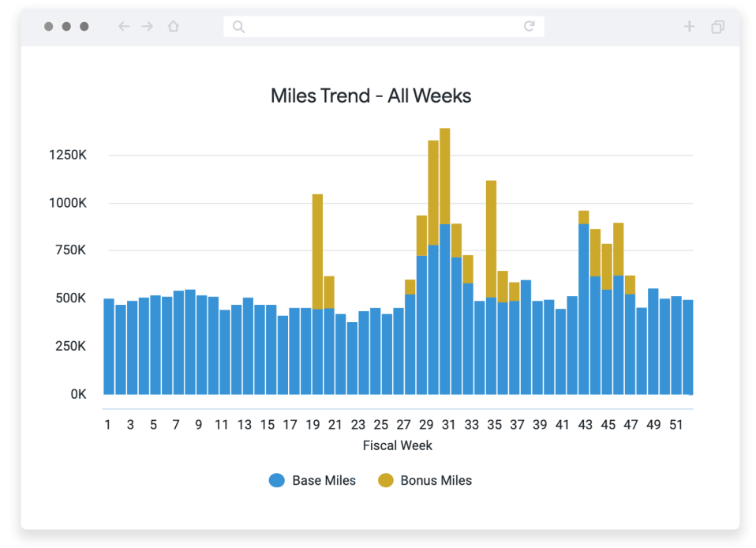Click the gold Bonus Miles legend circle
Viewport: 756px width, 548px height.
tap(386, 480)
